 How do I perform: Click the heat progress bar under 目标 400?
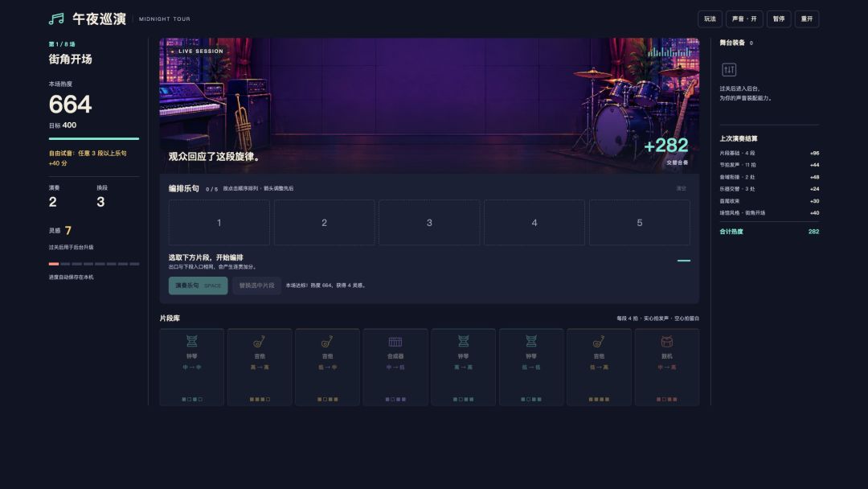pos(94,138)
